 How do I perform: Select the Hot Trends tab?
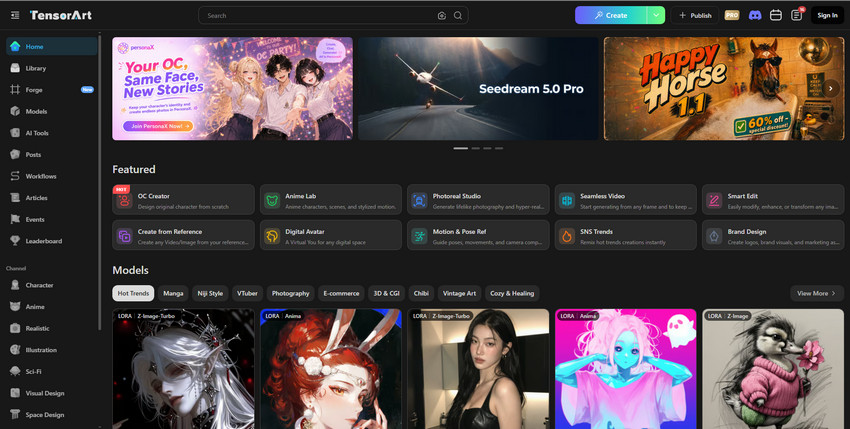pos(133,293)
